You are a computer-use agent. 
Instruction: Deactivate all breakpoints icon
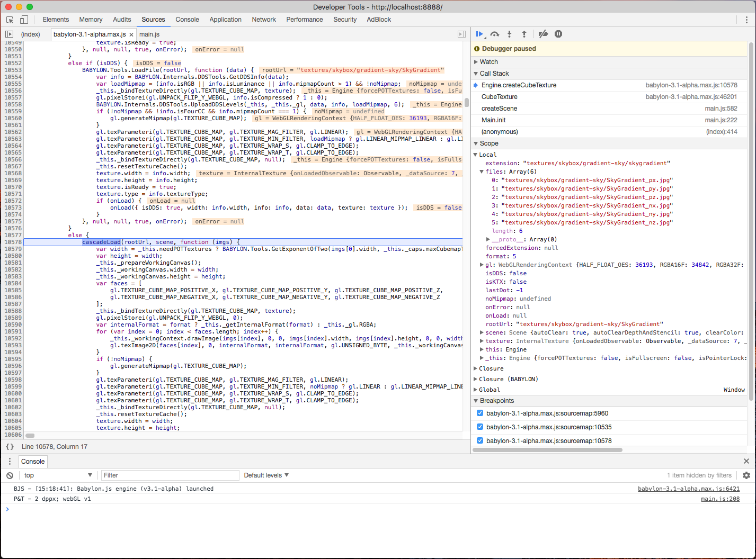pos(543,34)
